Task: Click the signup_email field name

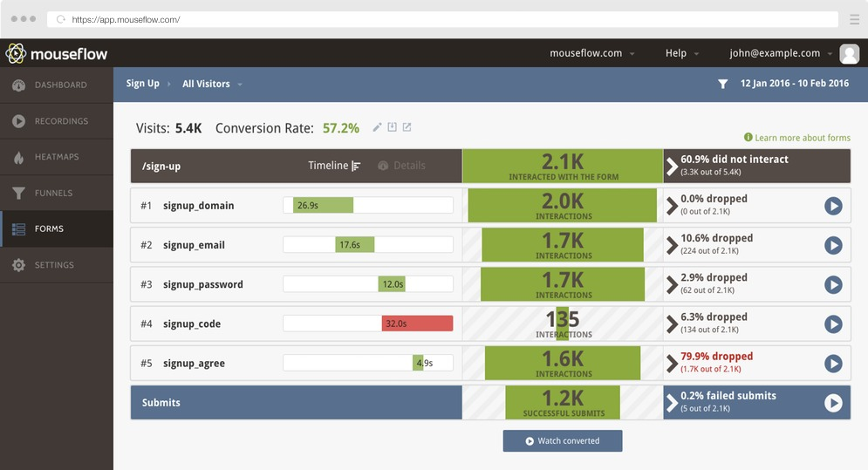Action: pyautogui.click(x=194, y=245)
